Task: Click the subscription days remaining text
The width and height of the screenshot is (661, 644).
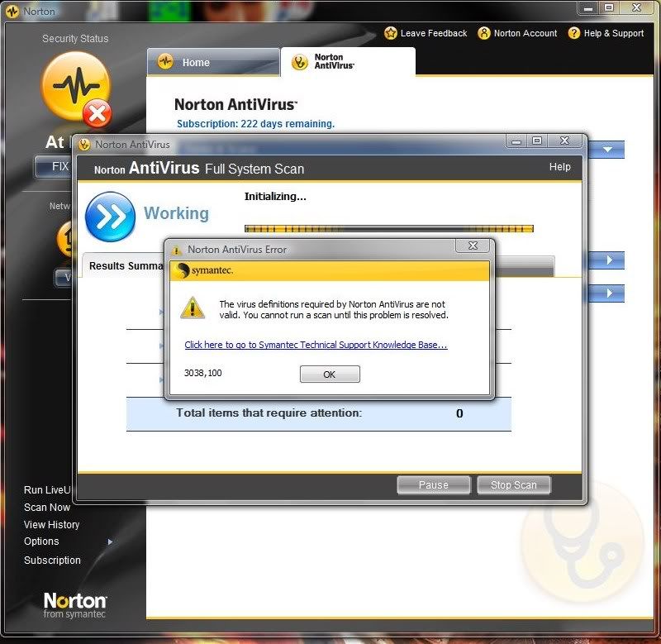Action: (255, 124)
